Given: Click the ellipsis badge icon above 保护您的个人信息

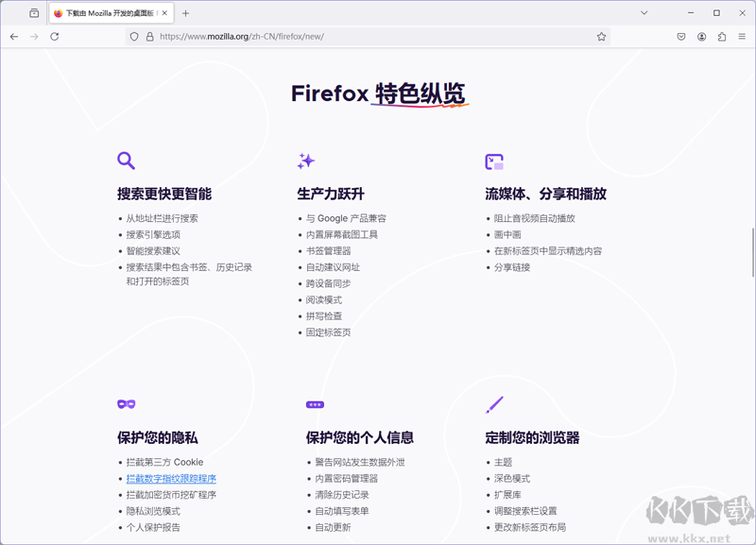Looking at the screenshot, I should (x=314, y=404).
